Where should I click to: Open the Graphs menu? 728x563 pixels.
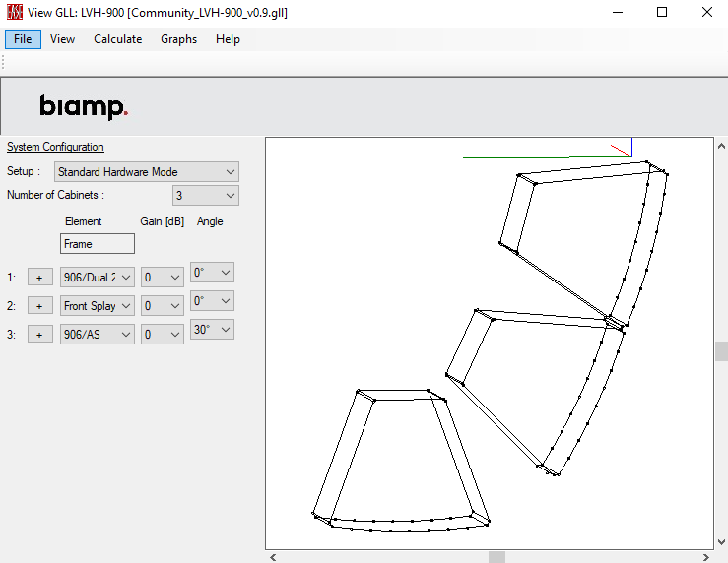[x=178, y=39]
